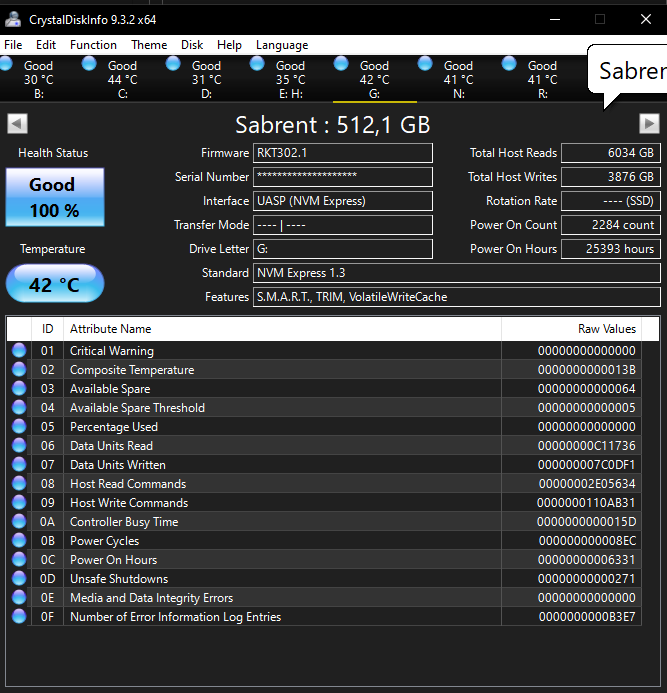Viewport: 667px width, 693px height.
Task: Click the Critical Warning status orb
Action: click(x=19, y=351)
